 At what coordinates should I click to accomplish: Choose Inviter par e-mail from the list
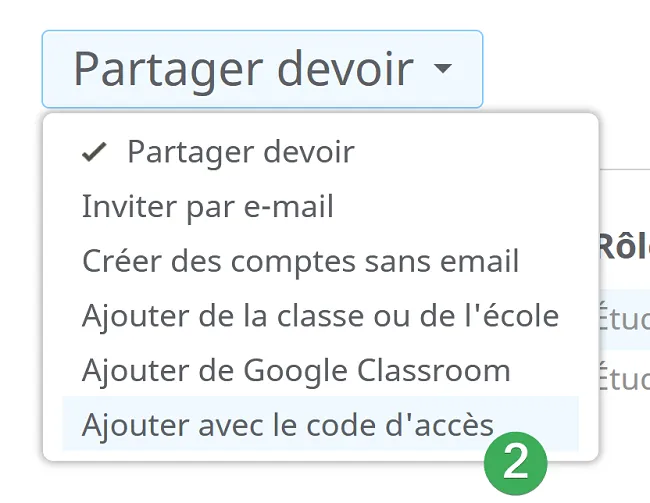pyautogui.click(x=320, y=206)
